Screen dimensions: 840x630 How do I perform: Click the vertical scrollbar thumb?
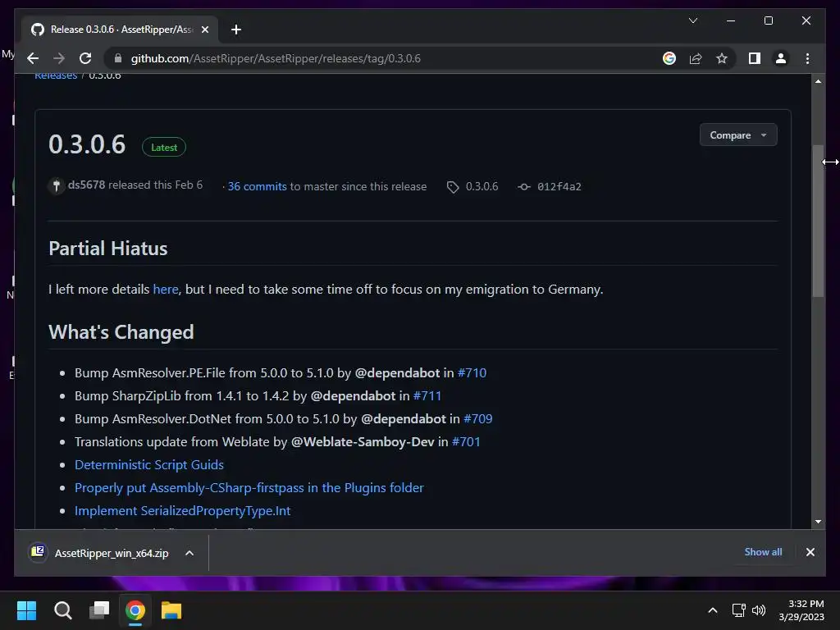coord(818,221)
